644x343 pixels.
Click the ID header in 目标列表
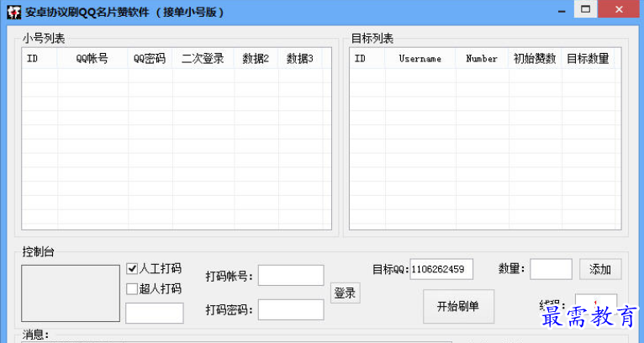[x=367, y=58]
